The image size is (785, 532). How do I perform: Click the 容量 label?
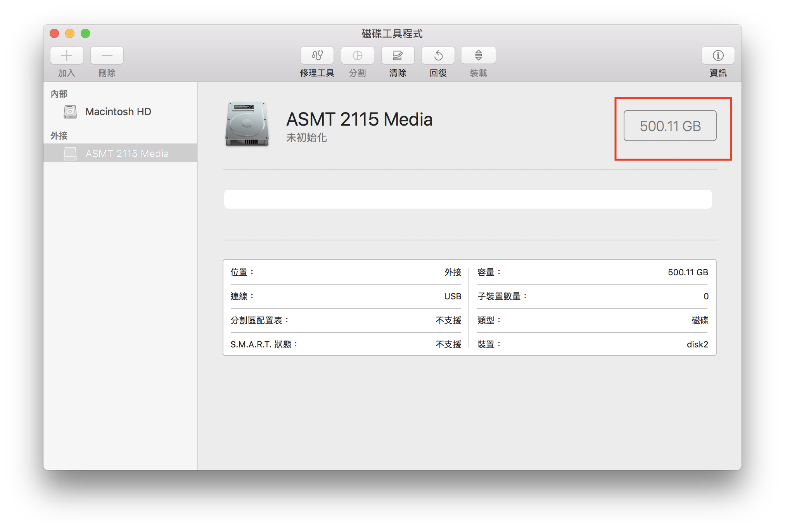(489, 272)
